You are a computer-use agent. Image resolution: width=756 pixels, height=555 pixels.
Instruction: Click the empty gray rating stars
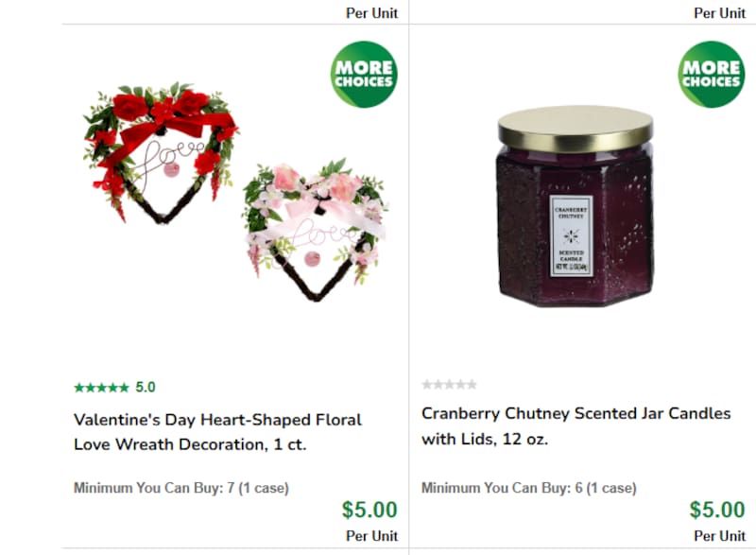tap(449, 385)
